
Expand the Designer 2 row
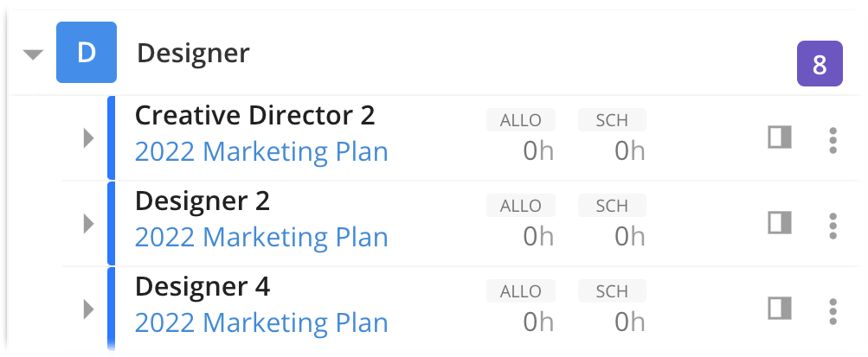click(88, 224)
